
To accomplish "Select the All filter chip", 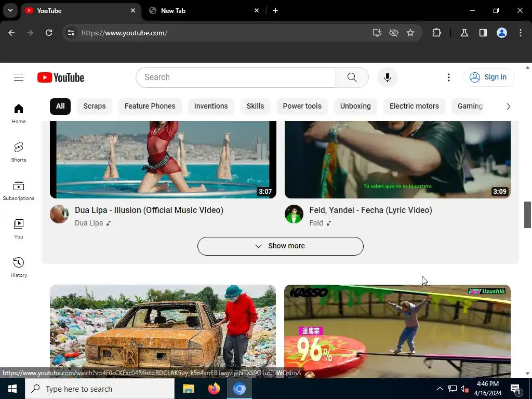I will (60, 106).
